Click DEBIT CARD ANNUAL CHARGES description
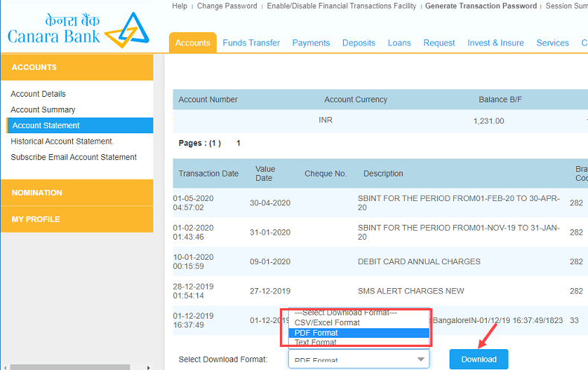 [x=419, y=261]
